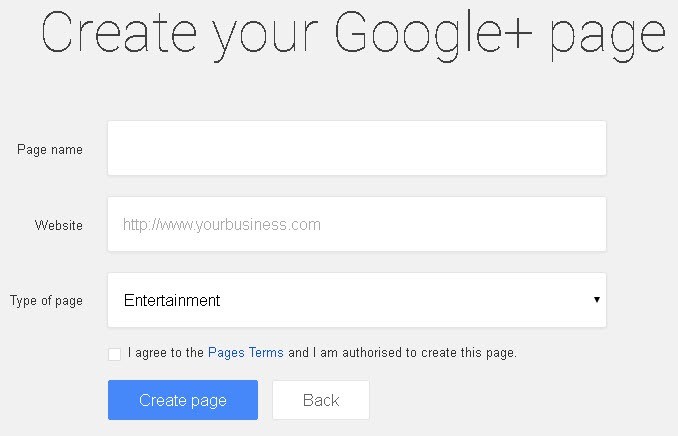Click the "Website" field label

coord(59,225)
